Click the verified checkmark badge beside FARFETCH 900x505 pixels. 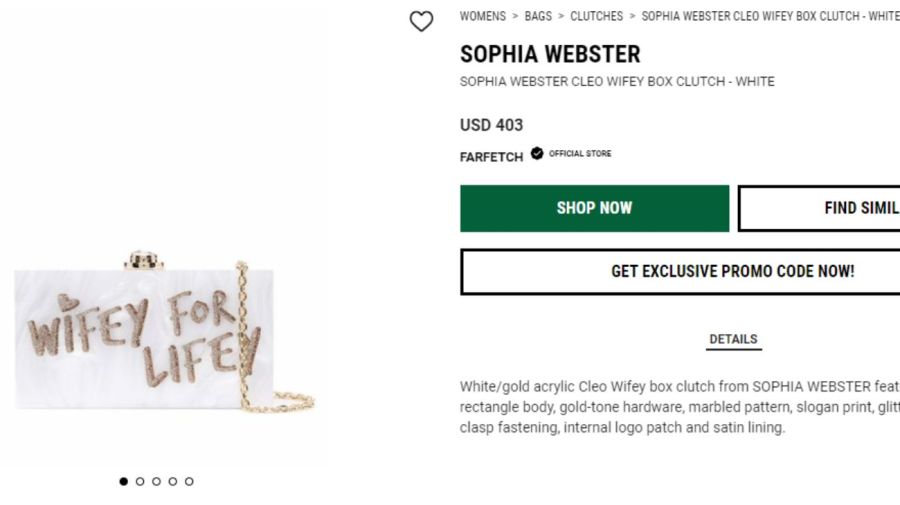pyautogui.click(x=537, y=154)
